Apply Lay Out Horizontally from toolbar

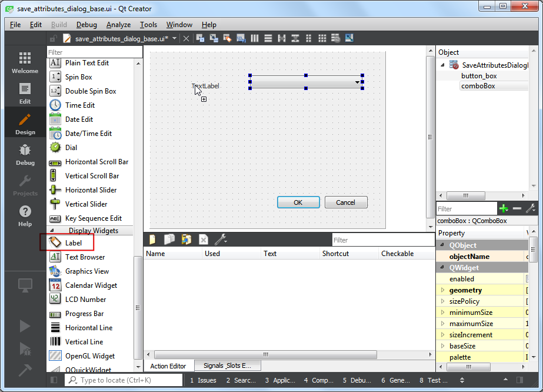click(255, 38)
